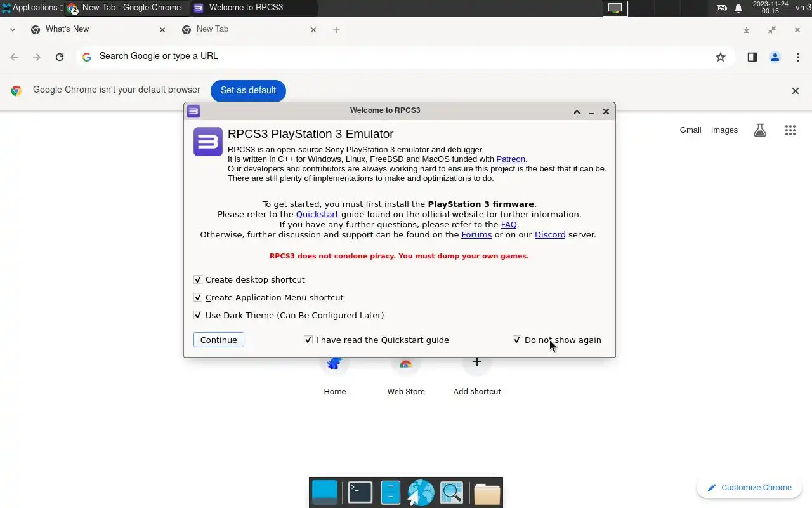Close the What's New tab
Screen dimensions: 812x508
point(162,30)
